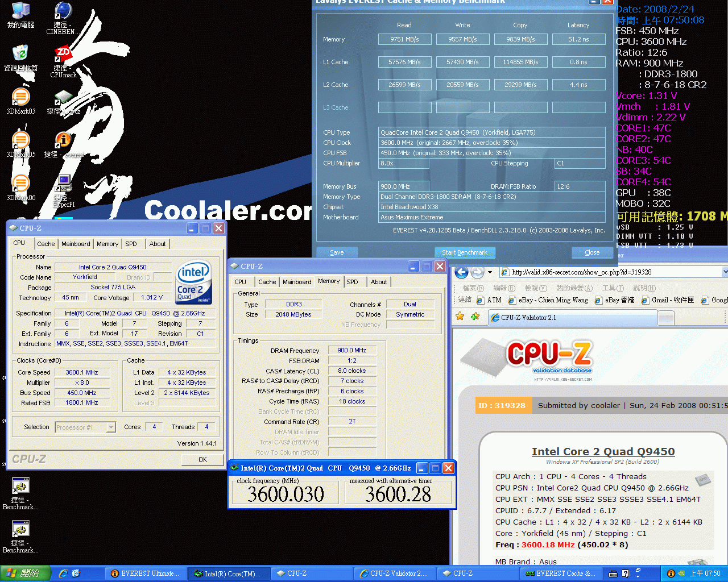The height and width of the screenshot is (582, 728).
Task: Click the L1 Cache latency 0.8 ns cell
Action: coord(578,62)
